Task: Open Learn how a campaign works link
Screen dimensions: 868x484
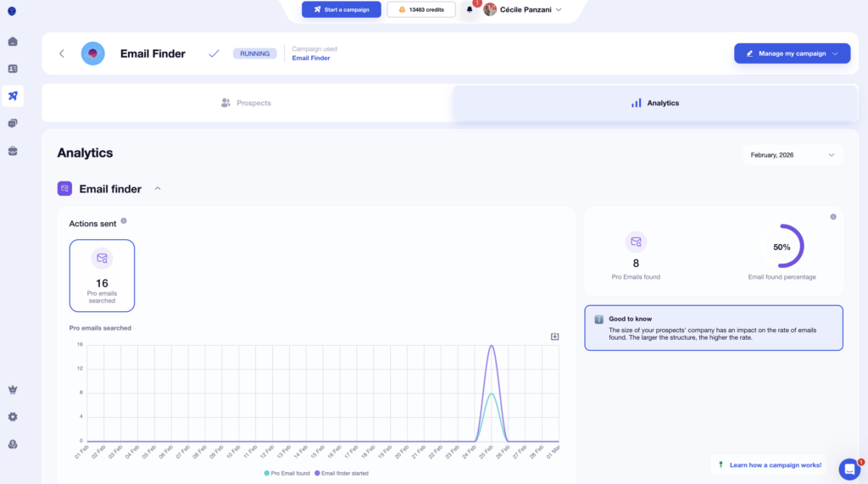Action: coord(770,465)
